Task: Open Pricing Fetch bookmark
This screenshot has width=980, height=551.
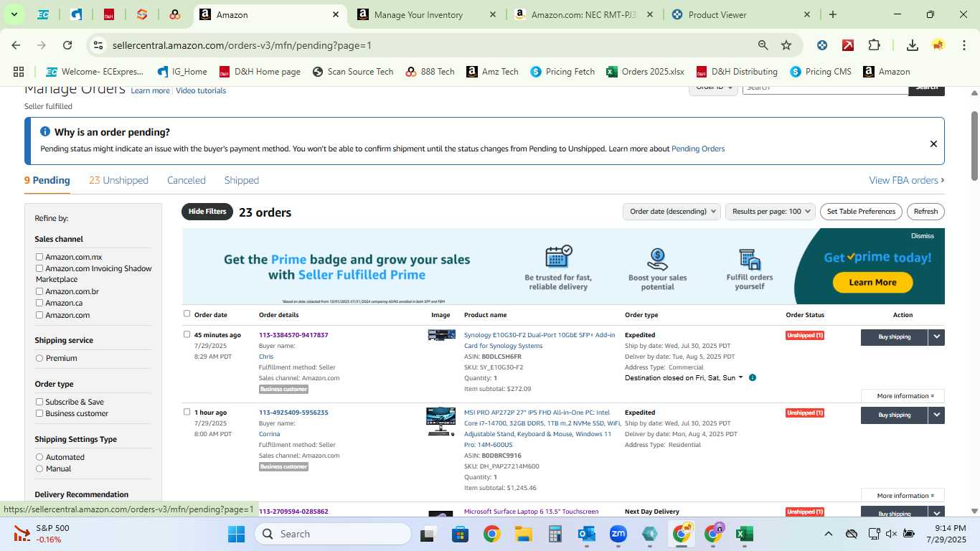Action: pos(562,72)
